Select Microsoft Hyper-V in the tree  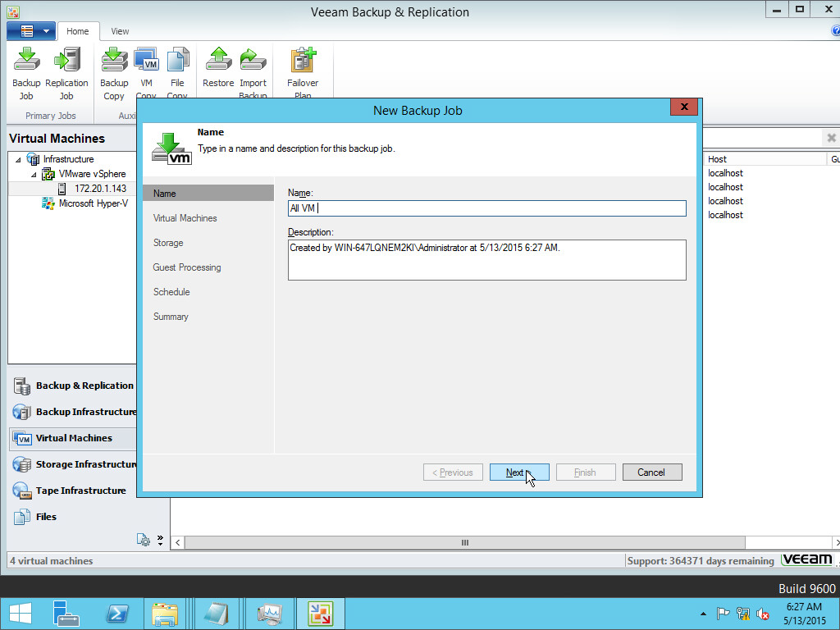94,203
